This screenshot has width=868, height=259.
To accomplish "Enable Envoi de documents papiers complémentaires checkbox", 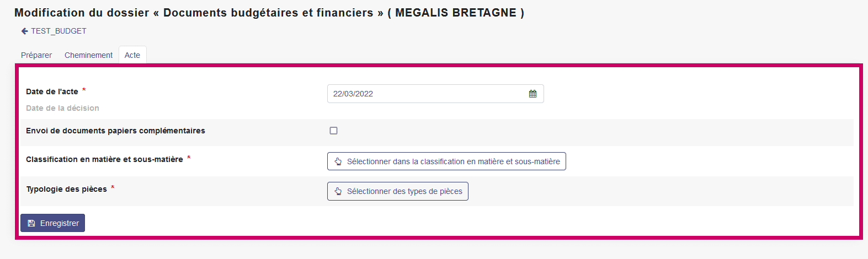I will tap(333, 131).
